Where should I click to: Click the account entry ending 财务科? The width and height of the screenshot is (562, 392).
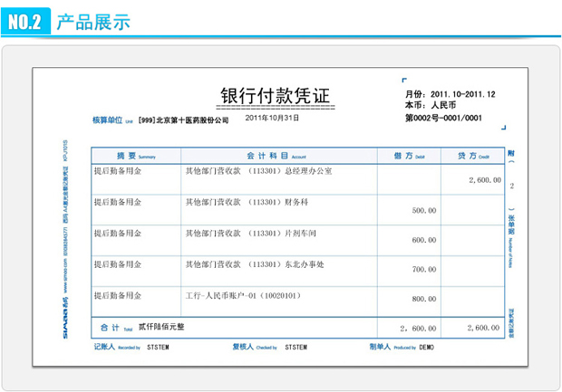pyautogui.click(x=247, y=202)
